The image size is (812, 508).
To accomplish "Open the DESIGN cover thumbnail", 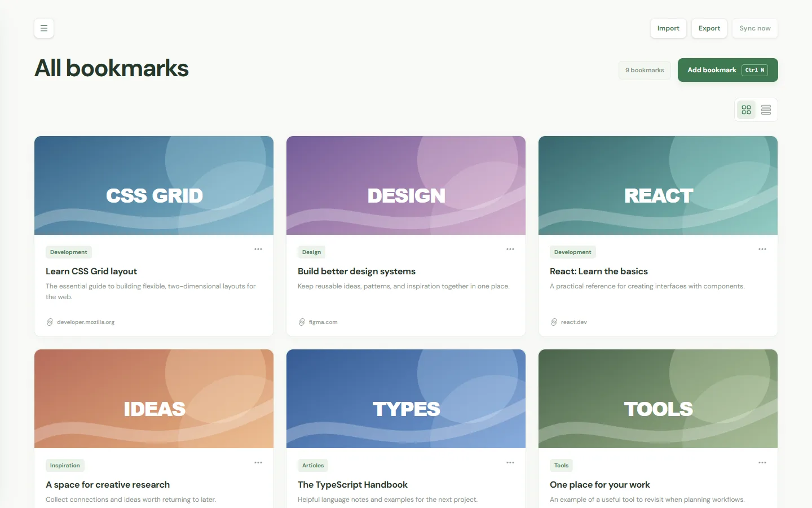I will pos(406,185).
